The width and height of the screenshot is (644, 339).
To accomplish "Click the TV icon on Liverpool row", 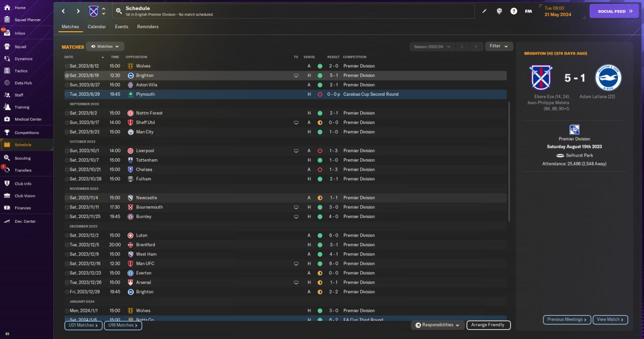I will tap(296, 151).
